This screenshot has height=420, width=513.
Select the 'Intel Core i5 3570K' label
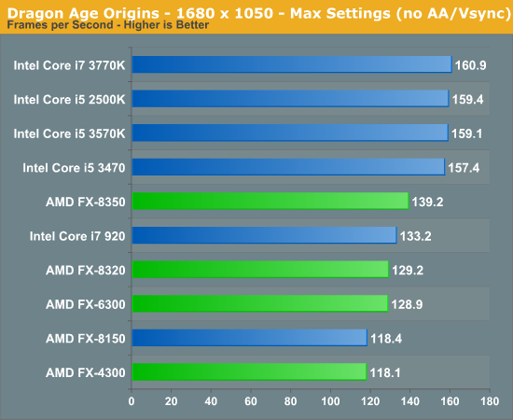coord(69,133)
